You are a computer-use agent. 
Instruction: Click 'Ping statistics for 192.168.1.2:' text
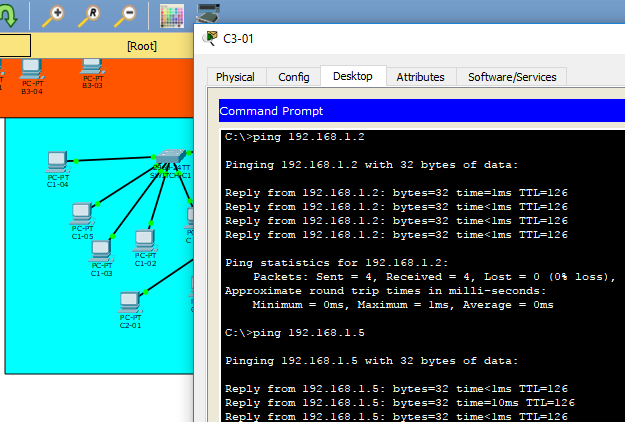337,263
